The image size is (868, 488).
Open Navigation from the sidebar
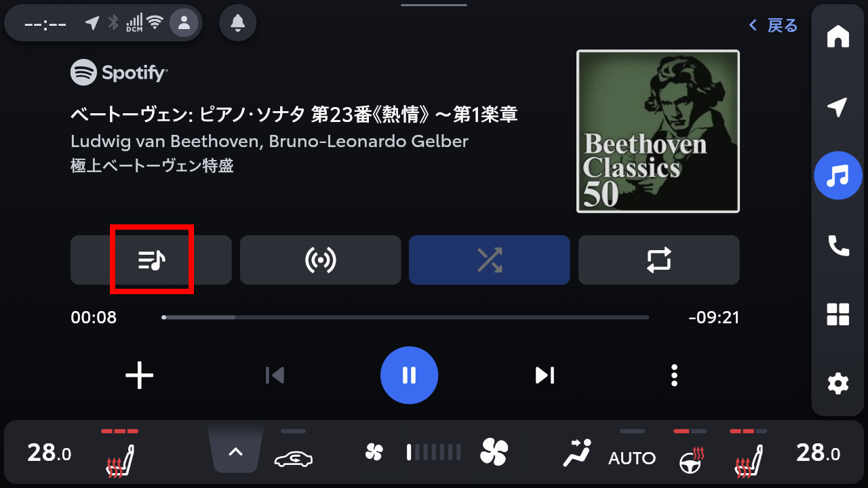838,106
